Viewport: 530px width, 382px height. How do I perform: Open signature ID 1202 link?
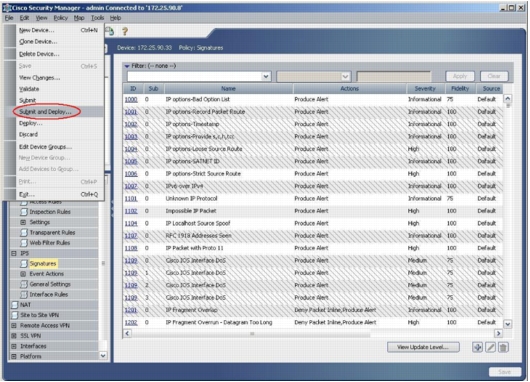tap(131, 323)
